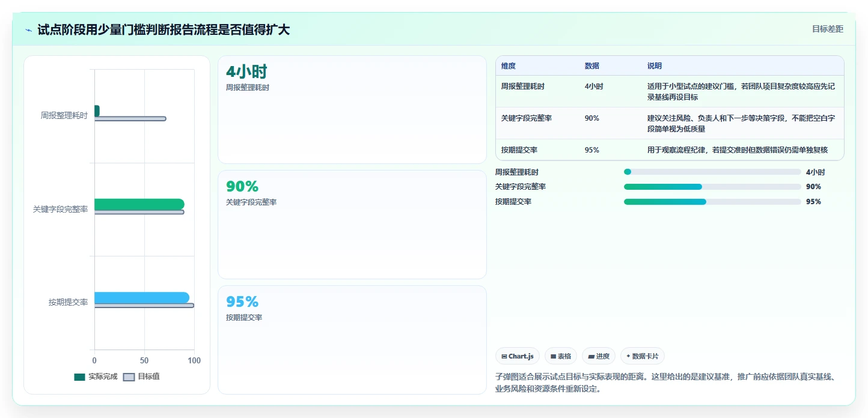Click the small dark green 周报整理耗时 actual bar
Screen dimensions: 868x418
coord(97,111)
